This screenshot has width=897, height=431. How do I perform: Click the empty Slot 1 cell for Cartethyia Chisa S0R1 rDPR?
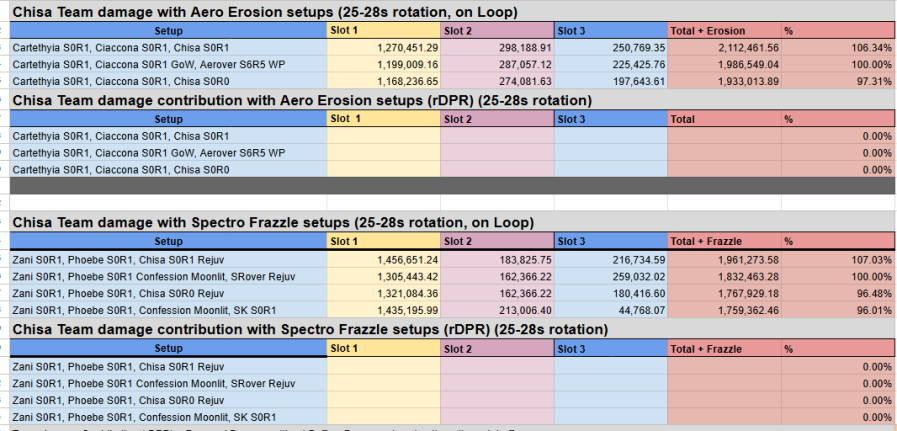pyautogui.click(x=383, y=136)
